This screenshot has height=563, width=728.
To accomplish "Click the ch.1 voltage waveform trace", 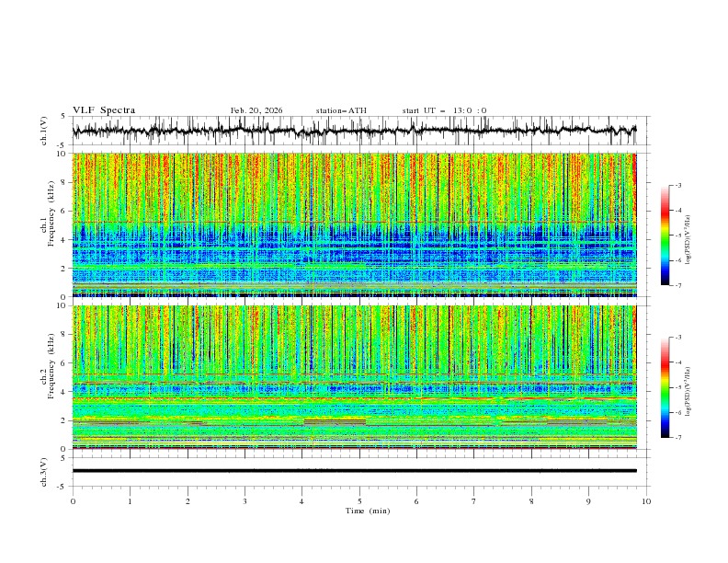I will coord(354,131).
